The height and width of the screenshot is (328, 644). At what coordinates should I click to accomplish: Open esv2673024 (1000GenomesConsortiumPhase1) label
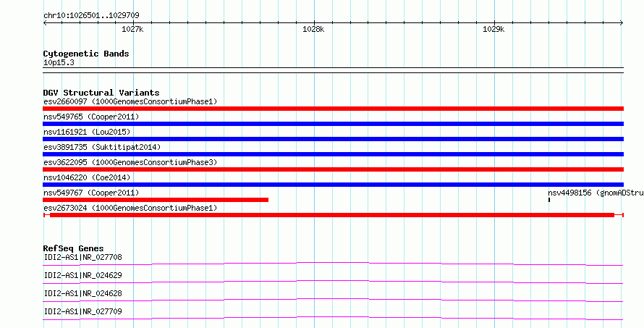click(x=130, y=208)
